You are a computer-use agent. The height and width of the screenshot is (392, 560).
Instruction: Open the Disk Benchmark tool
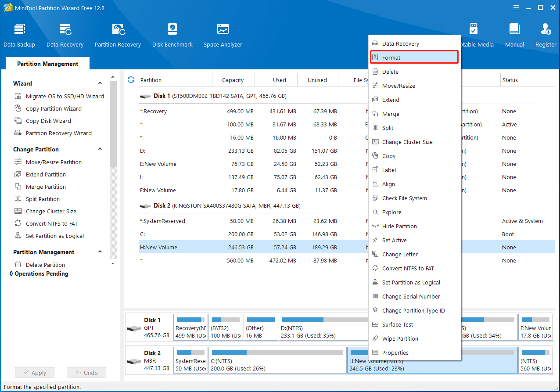tap(172, 35)
